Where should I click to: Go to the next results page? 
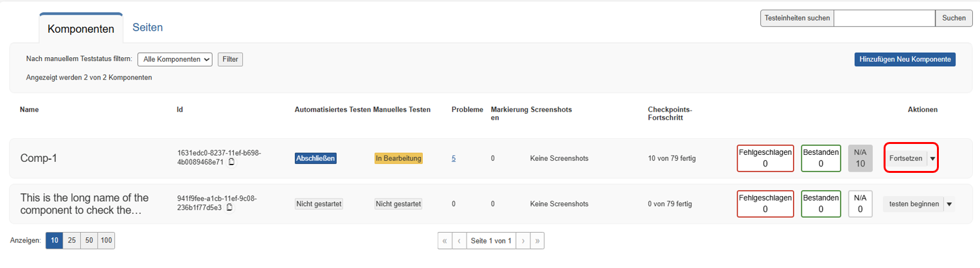523,241
